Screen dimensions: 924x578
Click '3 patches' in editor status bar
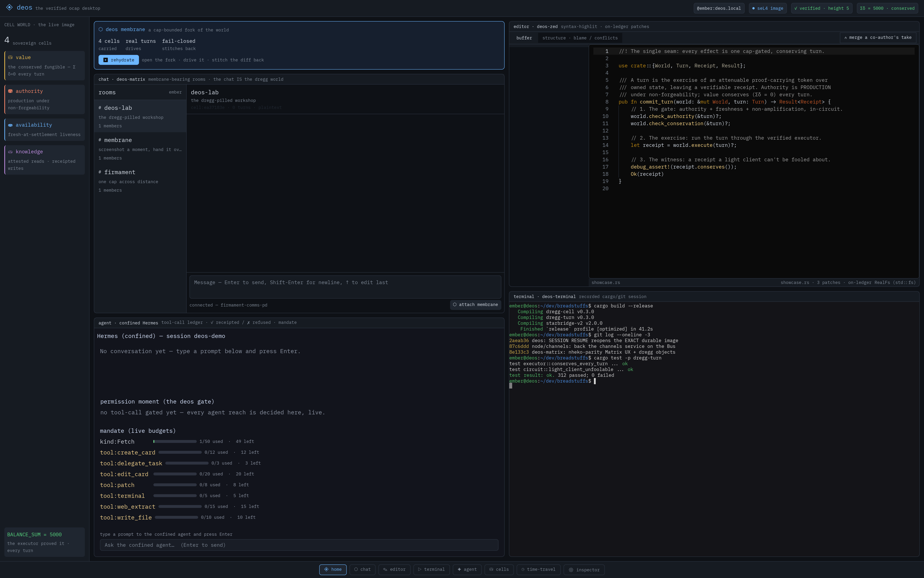(829, 282)
